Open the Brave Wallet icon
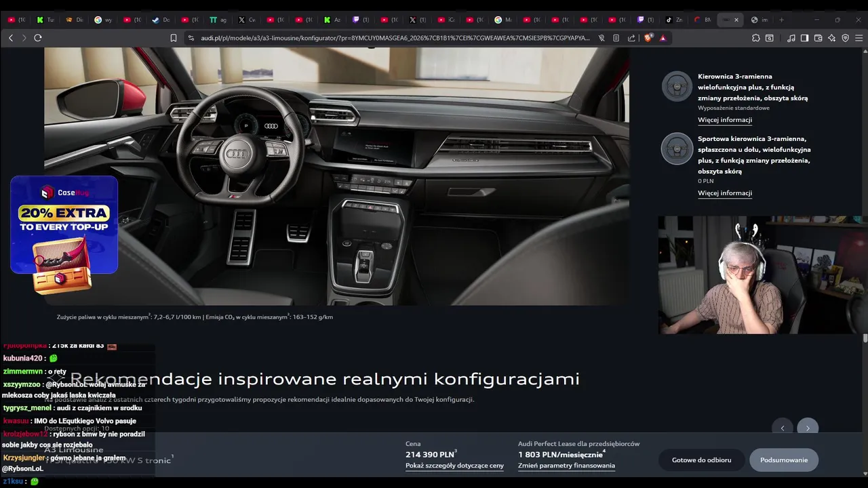The height and width of the screenshot is (488, 868). tap(818, 38)
